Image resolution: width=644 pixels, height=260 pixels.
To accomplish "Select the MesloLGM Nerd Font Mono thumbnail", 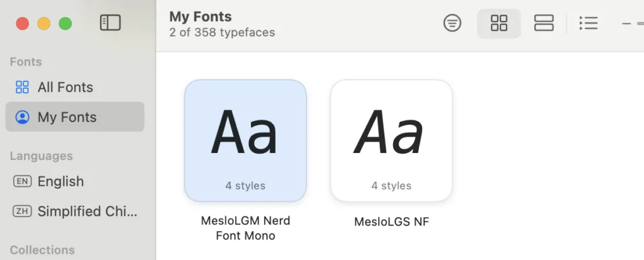I will point(245,140).
